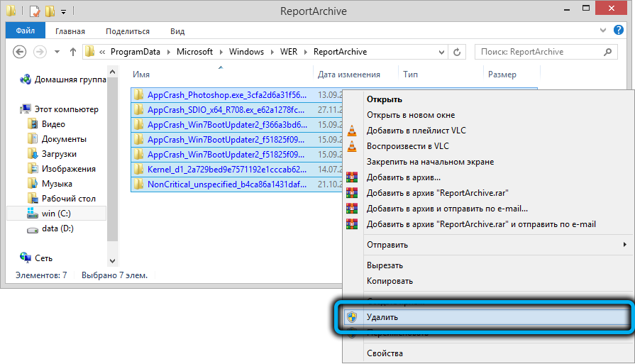
Task: Click the Properties quick access toolbar icon
Action: pyautogui.click(x=34, y=11)
